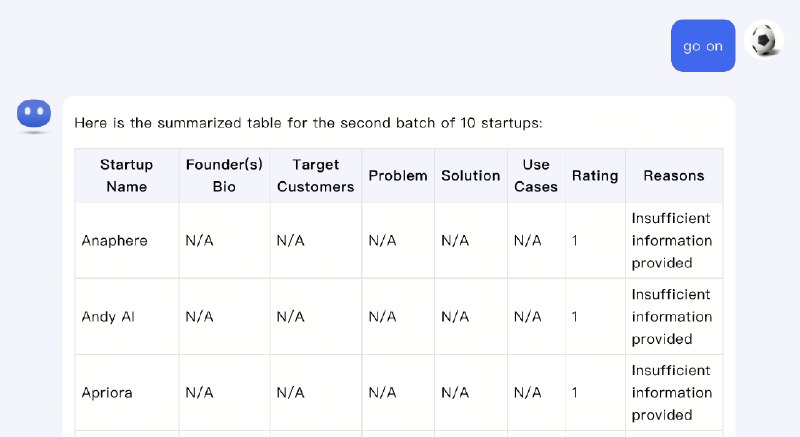Click the "Rating" column header
This screenshot has width=800, height=437.
(595, 176)
